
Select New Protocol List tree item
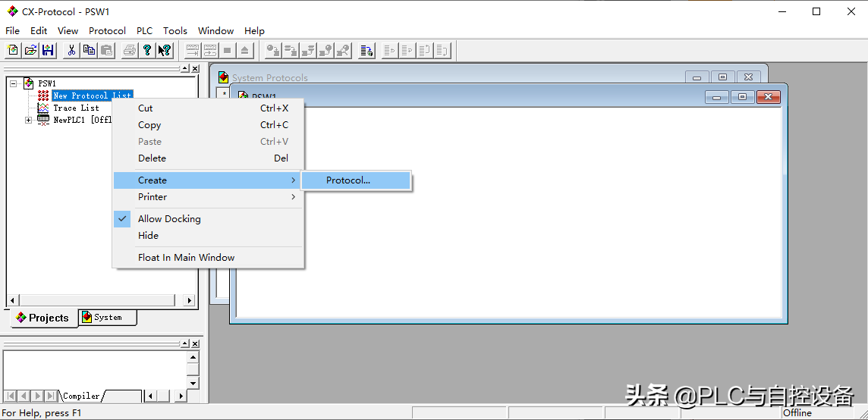point(92,96)
